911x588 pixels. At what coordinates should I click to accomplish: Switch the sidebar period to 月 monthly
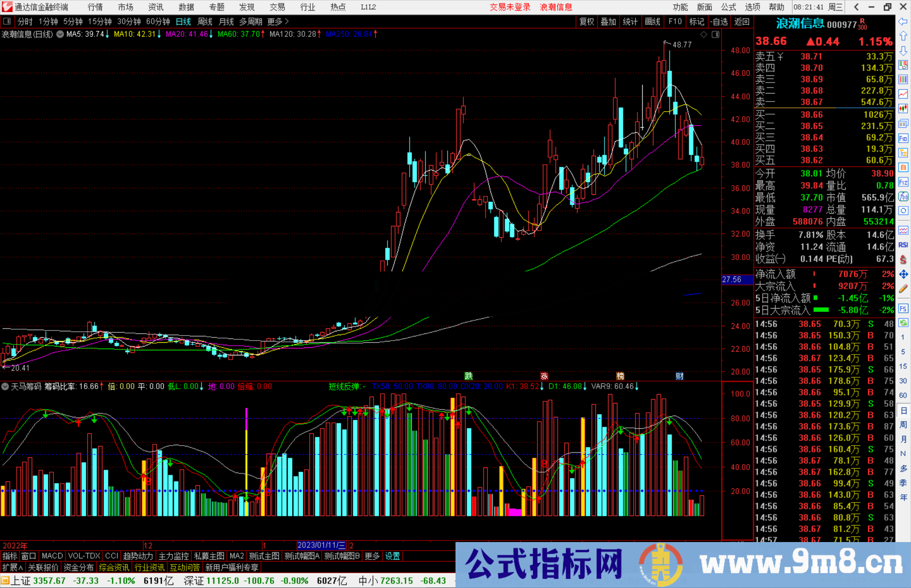pos(903,439)
